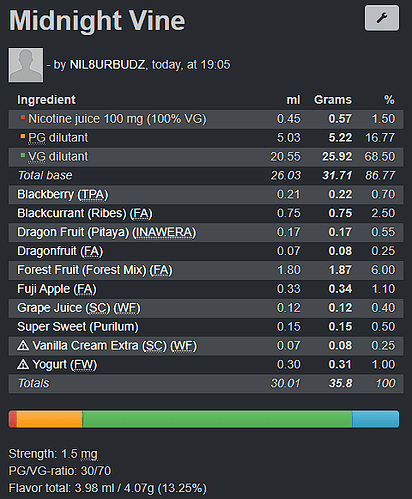Click Fuji Apple (FA) flavor
Image resolution: width=412 pixels, height=499 pixels.
(x=57, y=289)
